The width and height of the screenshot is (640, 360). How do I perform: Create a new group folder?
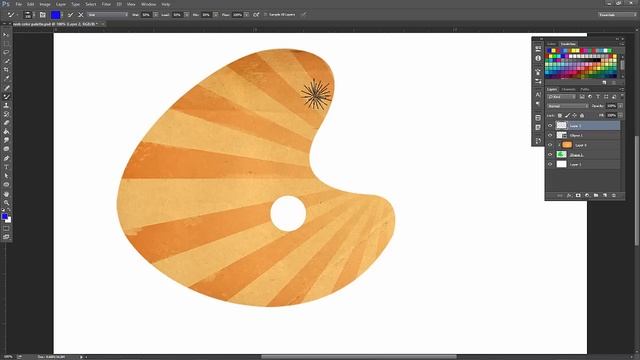coord(596,196)
